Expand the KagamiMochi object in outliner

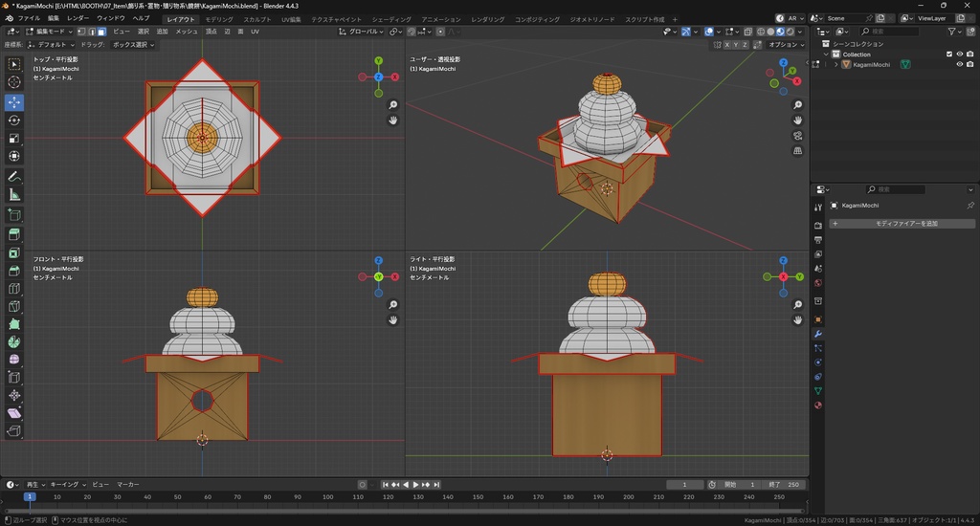pos(835,65)
